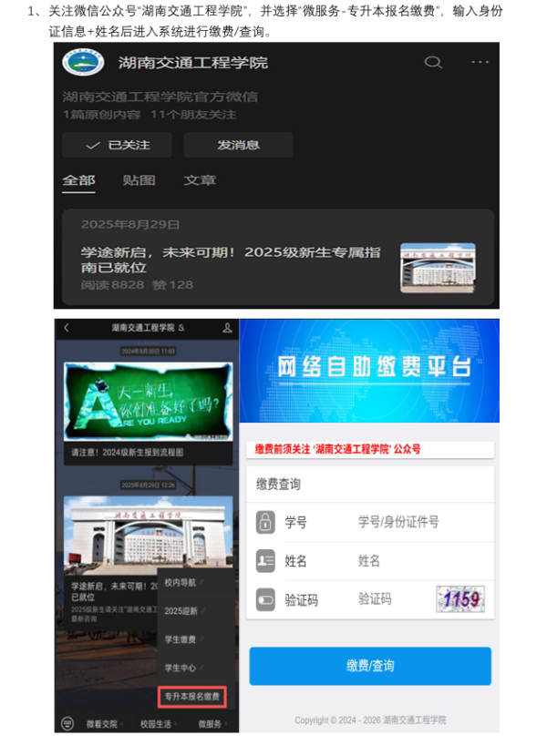Refresh the captcha image showing 1159
Image resolution: width=547 pixels, height=756 pixels.
460,599
